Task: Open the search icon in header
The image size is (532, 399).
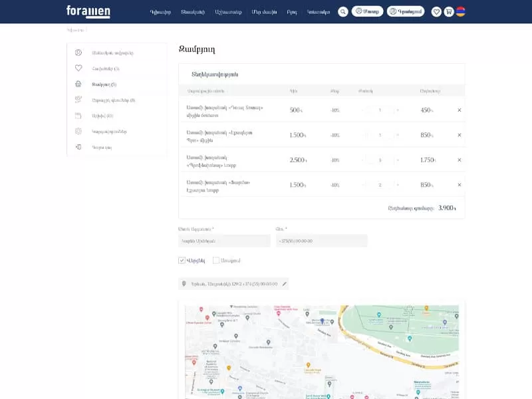Action: tap(343, 12)
